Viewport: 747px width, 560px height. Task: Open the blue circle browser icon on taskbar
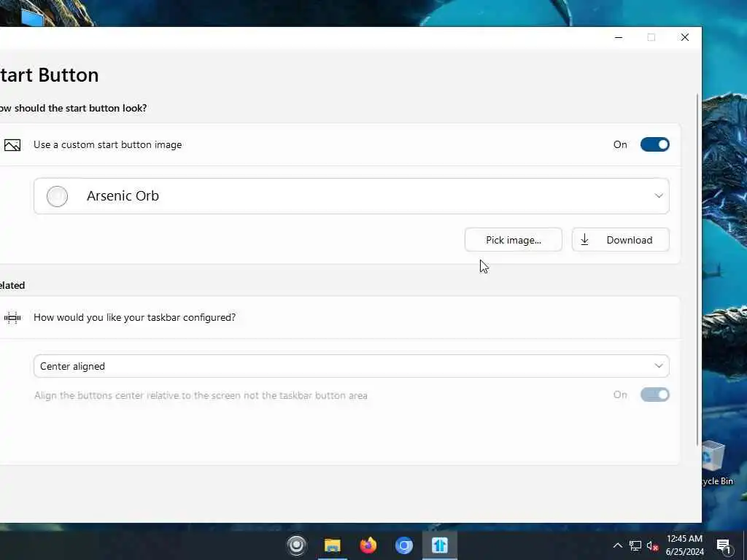[404, 545]
